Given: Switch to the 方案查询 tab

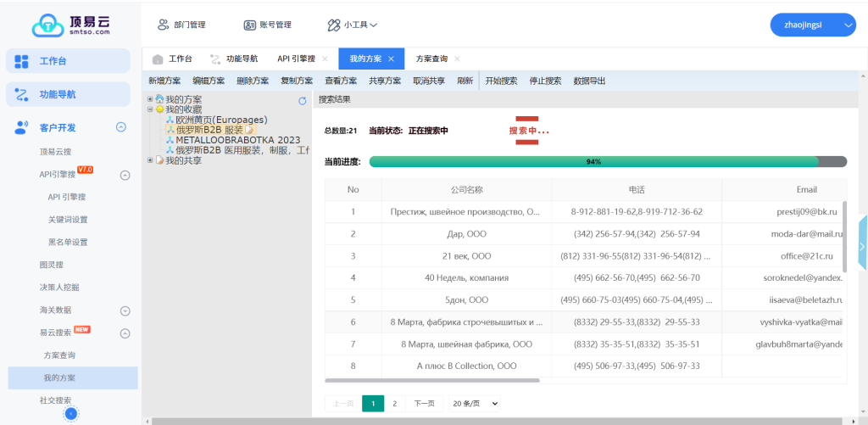Looking at the screenshot, I should pos(431,59).
